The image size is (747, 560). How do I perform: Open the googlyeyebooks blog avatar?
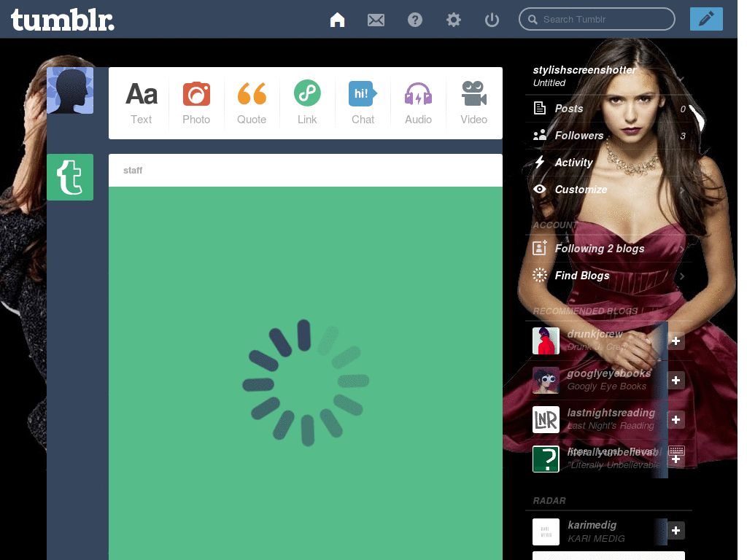click(x=546, y=380)
